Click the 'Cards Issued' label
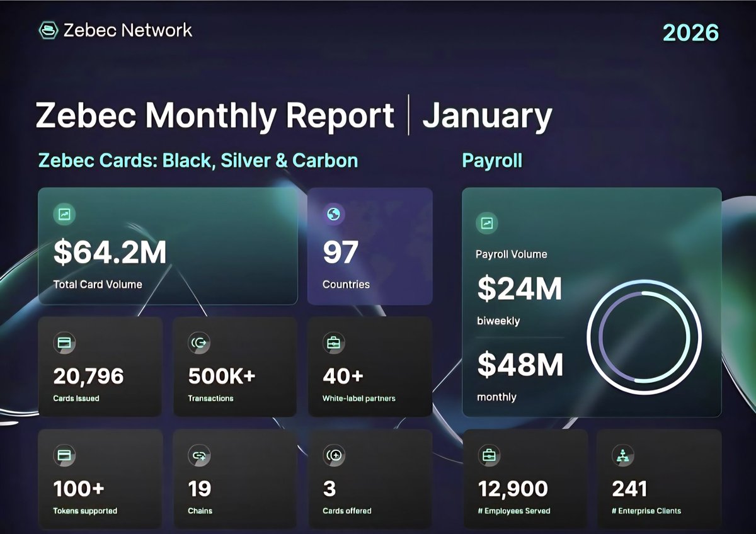756x534 pixels. coord(76,399)
